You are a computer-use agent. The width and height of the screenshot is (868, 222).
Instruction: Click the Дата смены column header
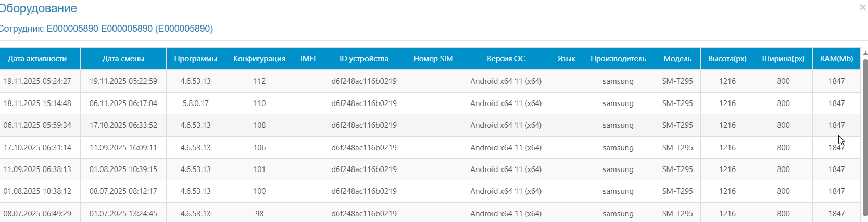point(123,59)
